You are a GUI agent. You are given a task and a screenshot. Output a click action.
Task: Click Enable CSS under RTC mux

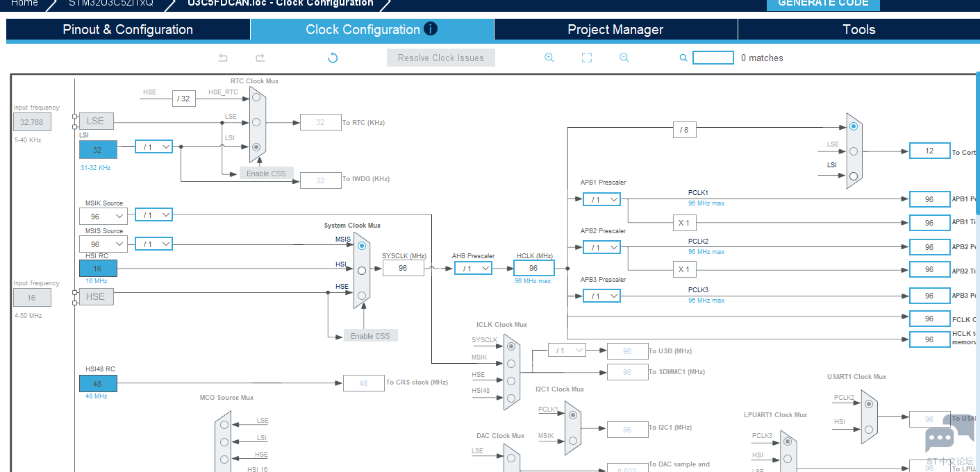click(267, 173)
